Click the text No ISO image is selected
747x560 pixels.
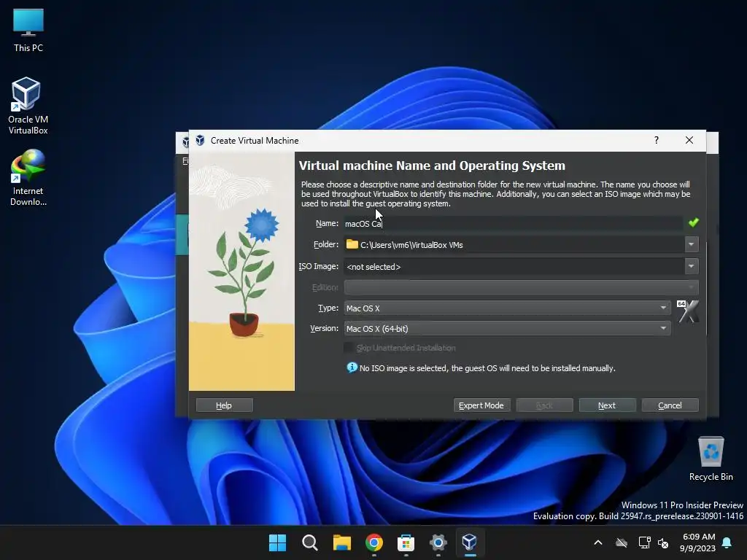403,368
